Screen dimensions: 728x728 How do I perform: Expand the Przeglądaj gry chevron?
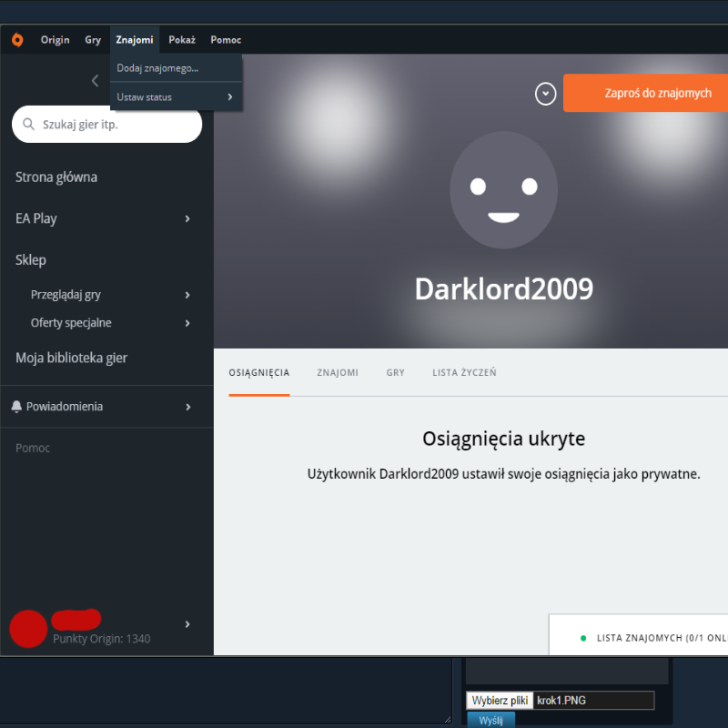187,295
